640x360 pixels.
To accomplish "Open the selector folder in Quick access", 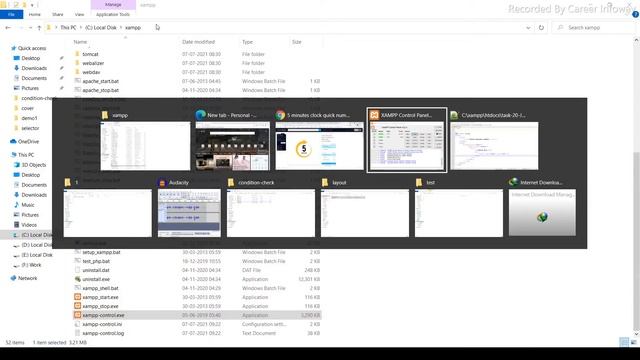I will [x=30, y=128].
